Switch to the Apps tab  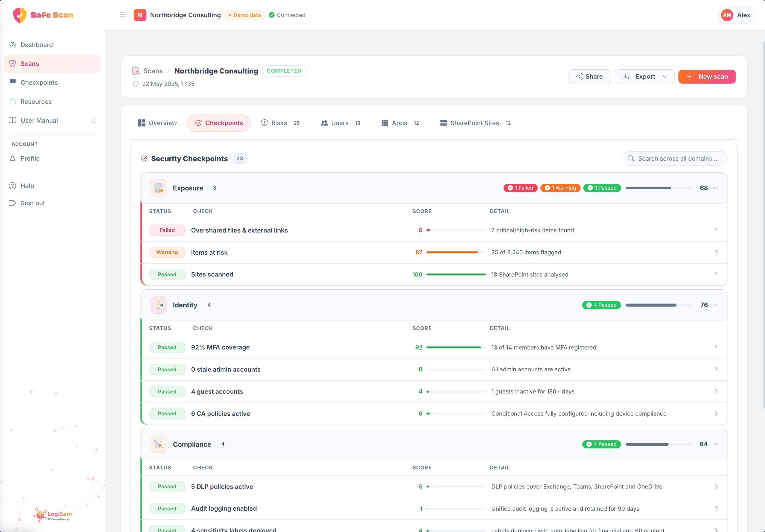coord(400,123)
